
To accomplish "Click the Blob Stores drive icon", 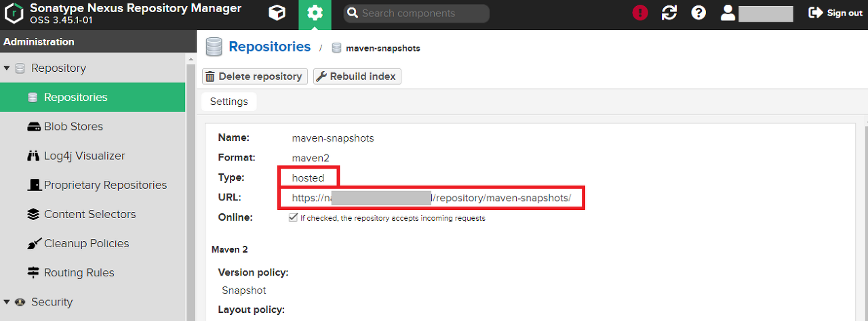I will click(33, 127).
